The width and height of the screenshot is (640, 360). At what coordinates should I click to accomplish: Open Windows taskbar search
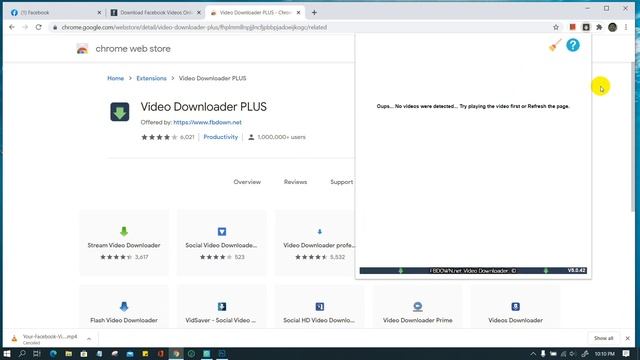[22, 354]
